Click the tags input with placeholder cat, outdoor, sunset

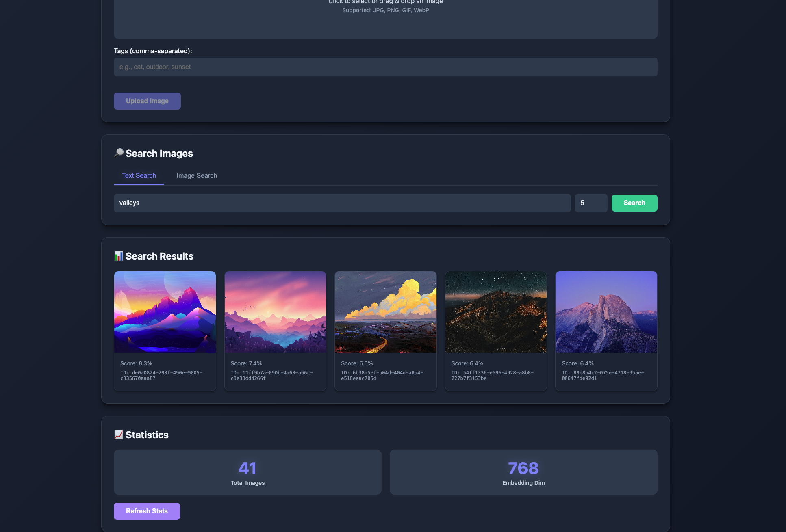pyautogui.click(x=385, y=67)
